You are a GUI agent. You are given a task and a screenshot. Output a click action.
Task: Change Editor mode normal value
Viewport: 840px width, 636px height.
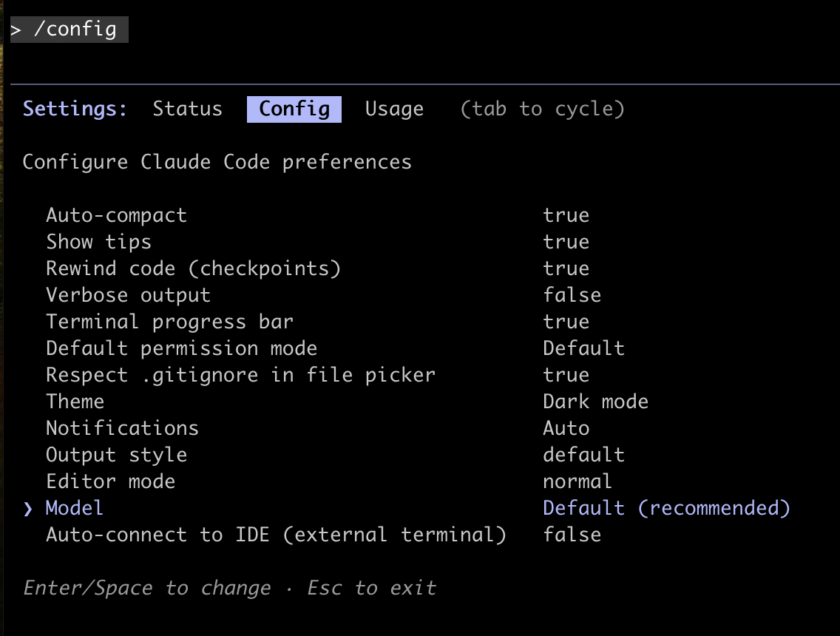(577, 481)
